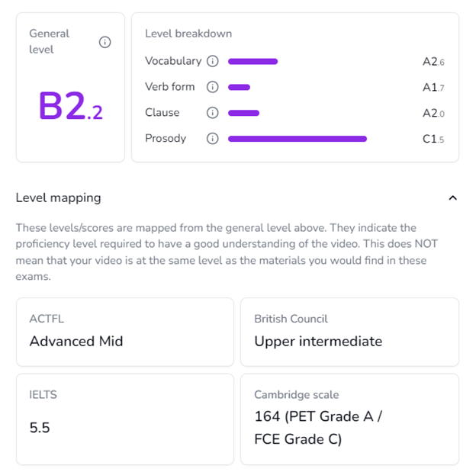Show info for the Clause level
476x472 pixels.
(x=213, y=113)
